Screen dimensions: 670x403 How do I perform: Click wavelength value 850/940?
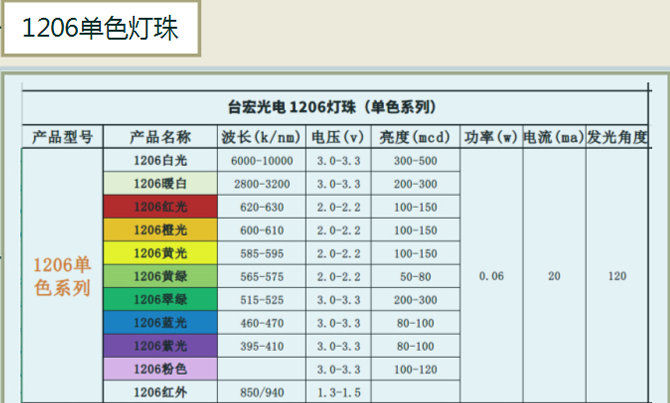(x=262, y=392)
